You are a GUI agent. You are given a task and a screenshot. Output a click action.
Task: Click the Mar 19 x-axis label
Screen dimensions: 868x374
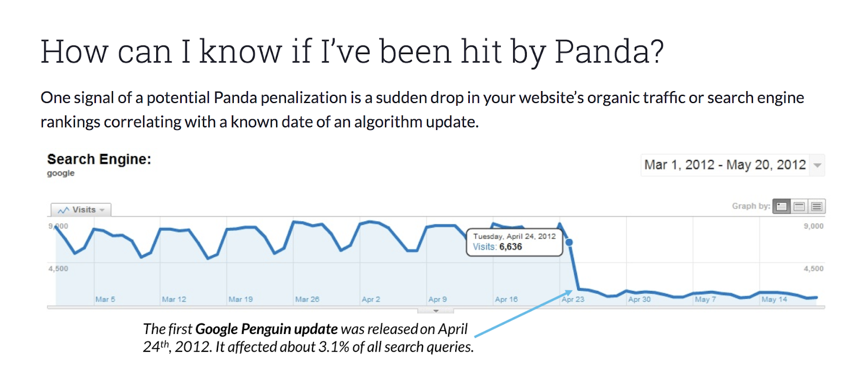[x=240, y=299]
